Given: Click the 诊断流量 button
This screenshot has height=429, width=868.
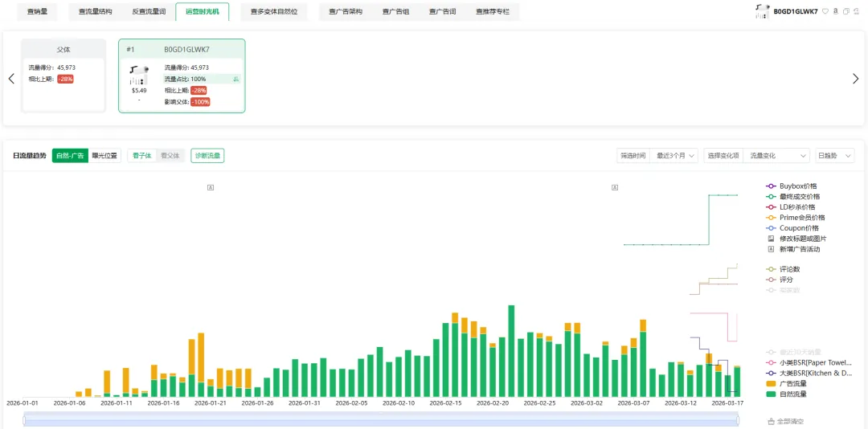Looking at the screenshot, I should pyautogui.click(x=207, y=156).
